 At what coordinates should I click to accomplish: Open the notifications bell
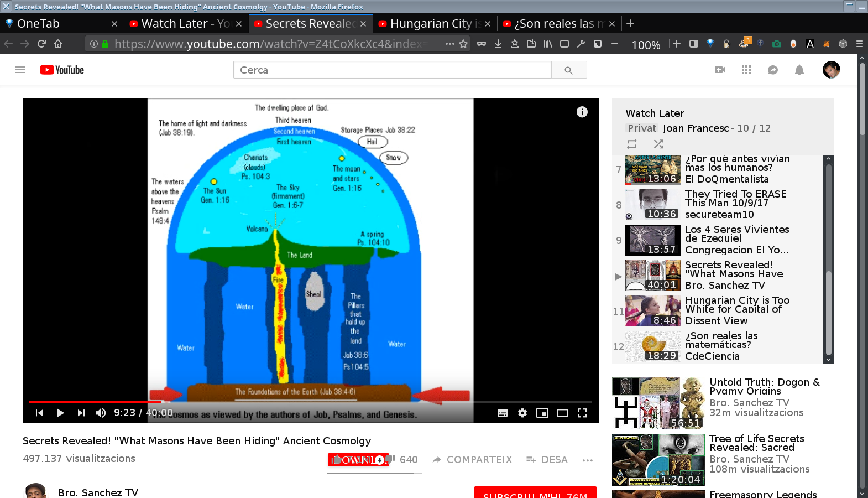tap(799, 70)
